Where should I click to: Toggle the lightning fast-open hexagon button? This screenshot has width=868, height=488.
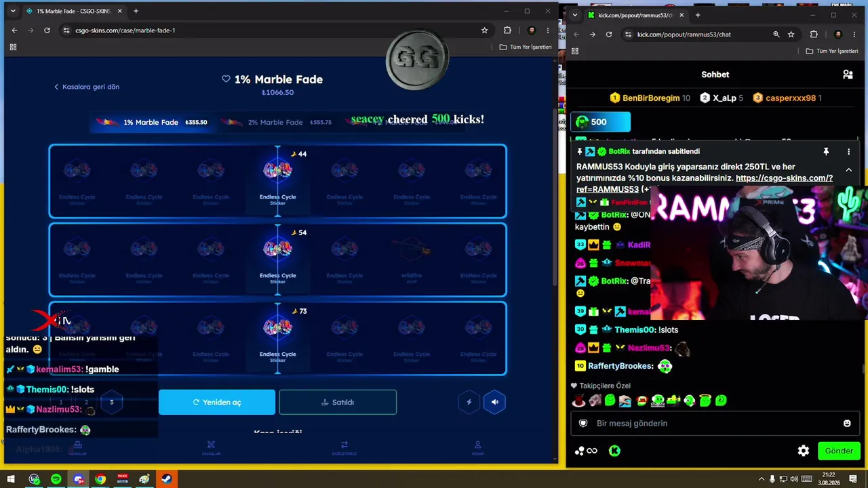[x=469, y=402]
